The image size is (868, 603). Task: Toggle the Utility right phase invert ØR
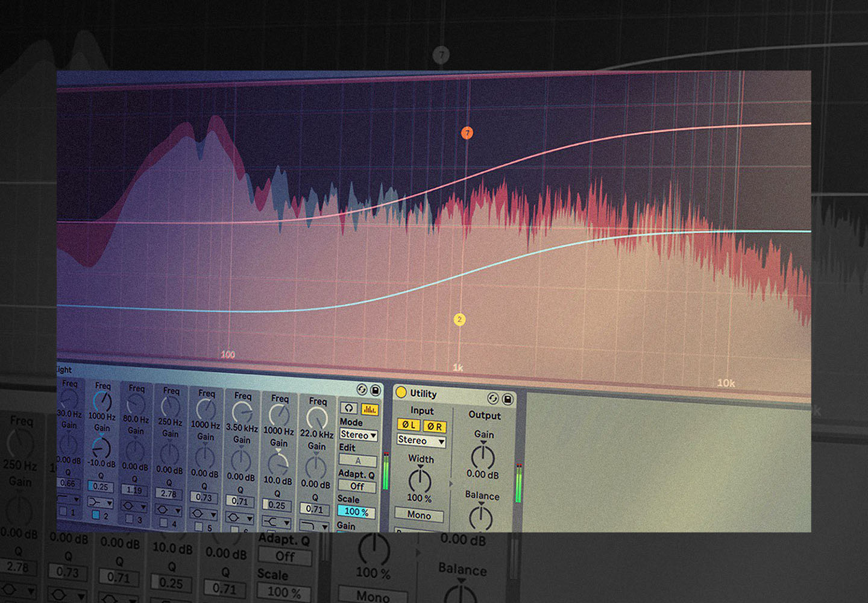pyautogui.click(x=435, y=426)
